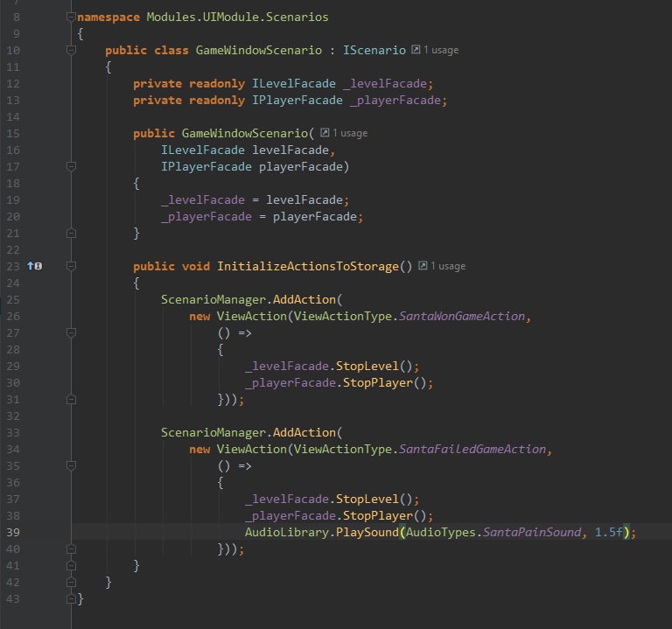Click the 'void' keyword on line 23
Viewport: 672px width, 629px height.
point(196,266)
